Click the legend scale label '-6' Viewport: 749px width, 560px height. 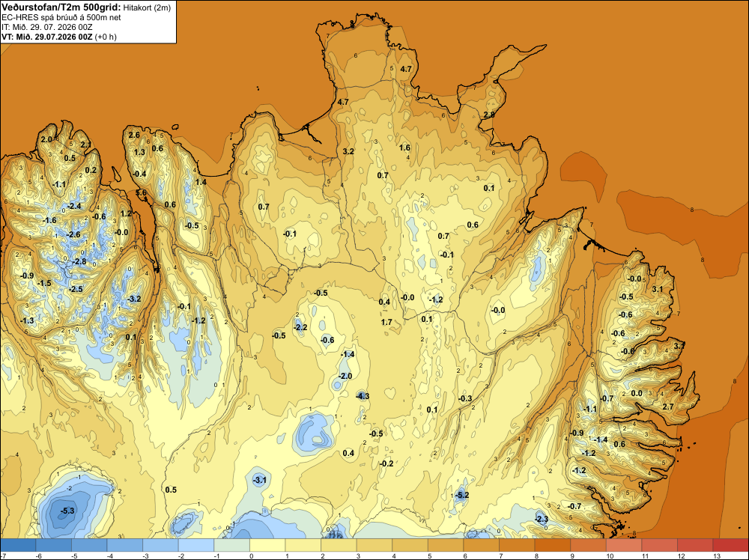tap(39, 556)
